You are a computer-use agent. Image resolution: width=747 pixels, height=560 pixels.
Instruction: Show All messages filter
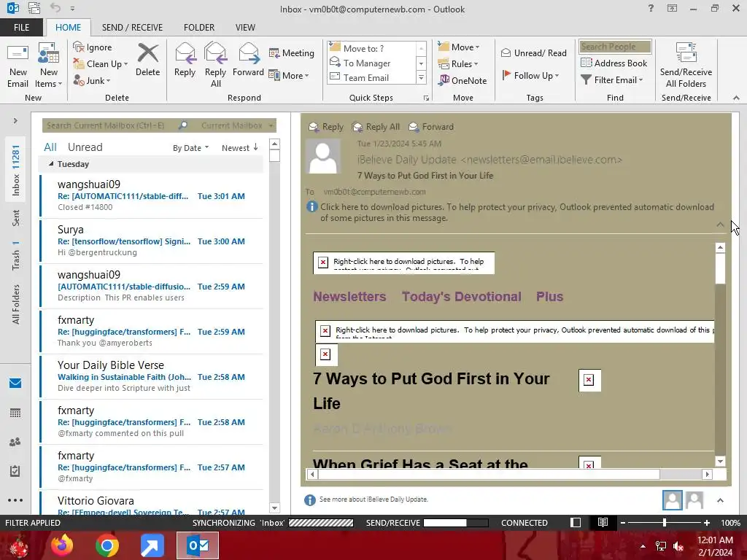[x=50, y=147]
